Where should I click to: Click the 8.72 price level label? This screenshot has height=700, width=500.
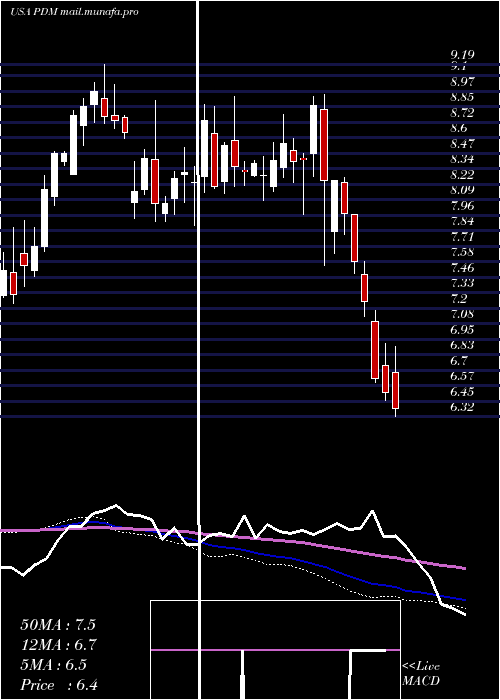point(462,113)
